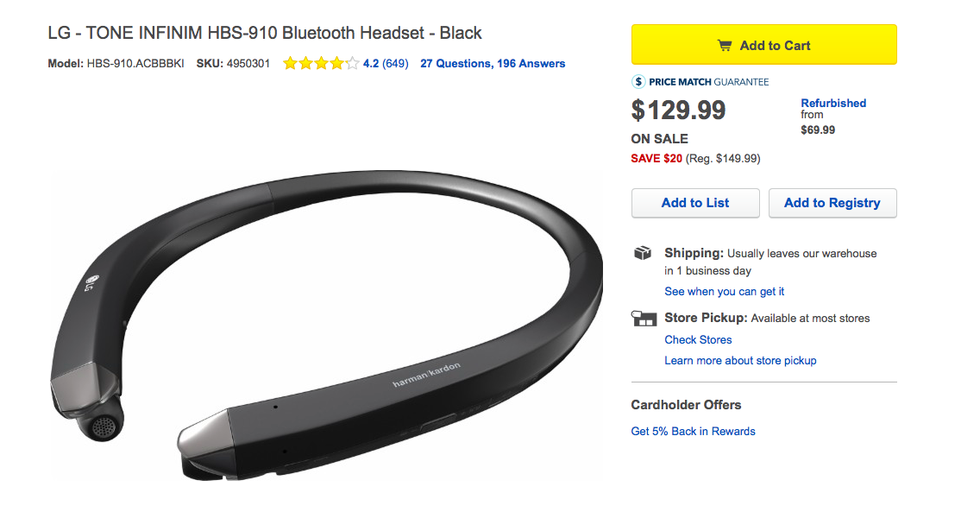Click the 4.2 rating score
The width and height of the screenshot is (980, 512).
(371, 64)
